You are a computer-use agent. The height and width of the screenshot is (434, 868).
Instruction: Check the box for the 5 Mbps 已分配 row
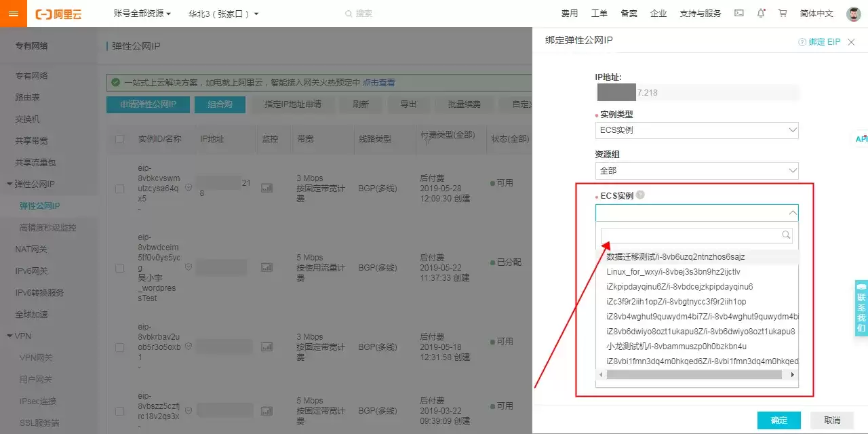coord(120,267)
